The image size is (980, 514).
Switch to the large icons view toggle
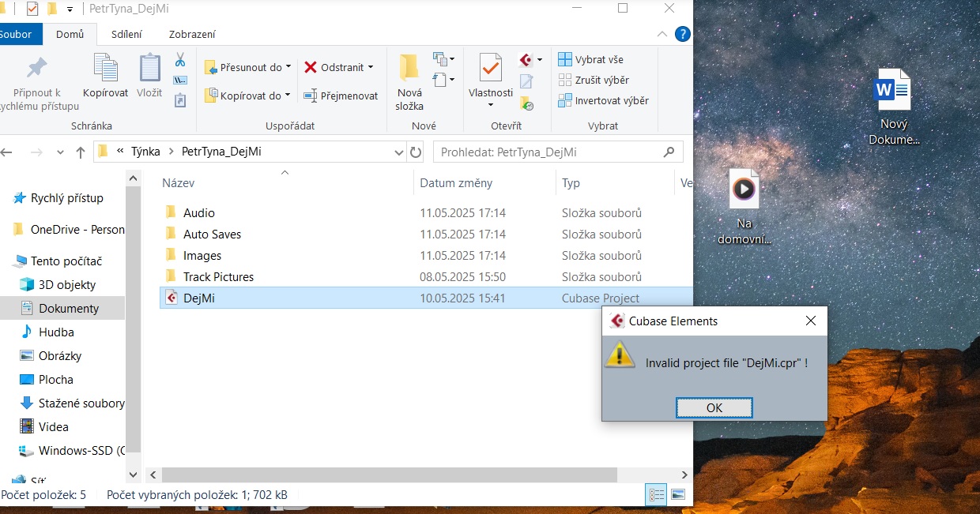coord(677,495)
